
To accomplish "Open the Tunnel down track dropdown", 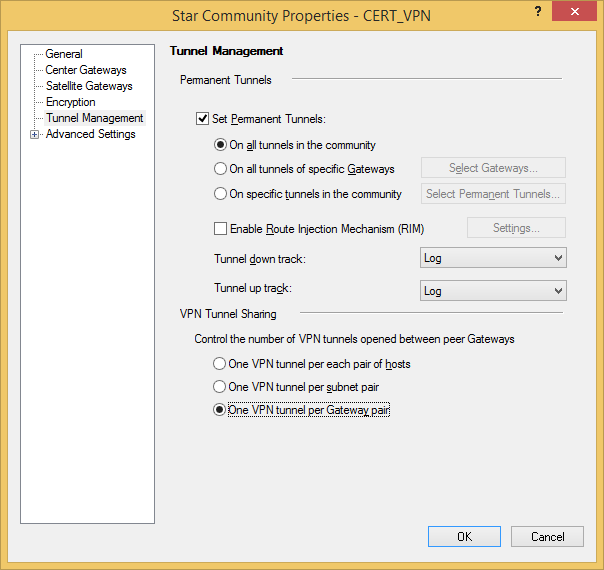I will [x=493, y=258].
